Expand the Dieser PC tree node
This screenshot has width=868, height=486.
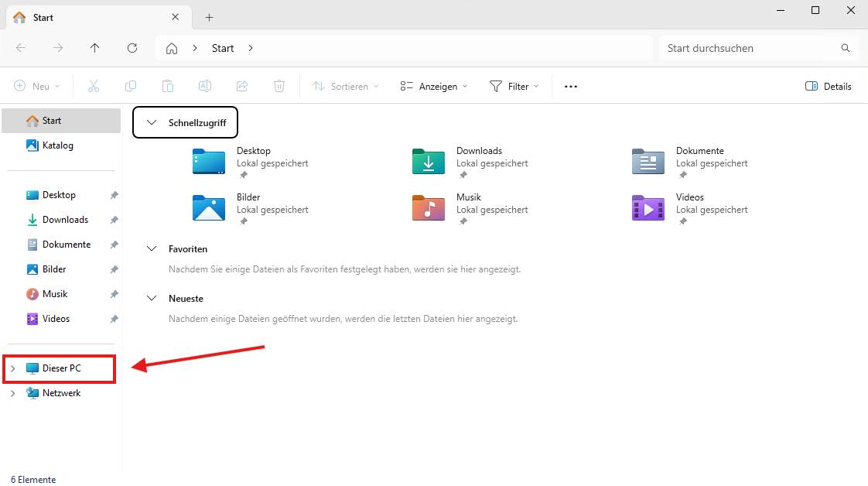(12, 368)
